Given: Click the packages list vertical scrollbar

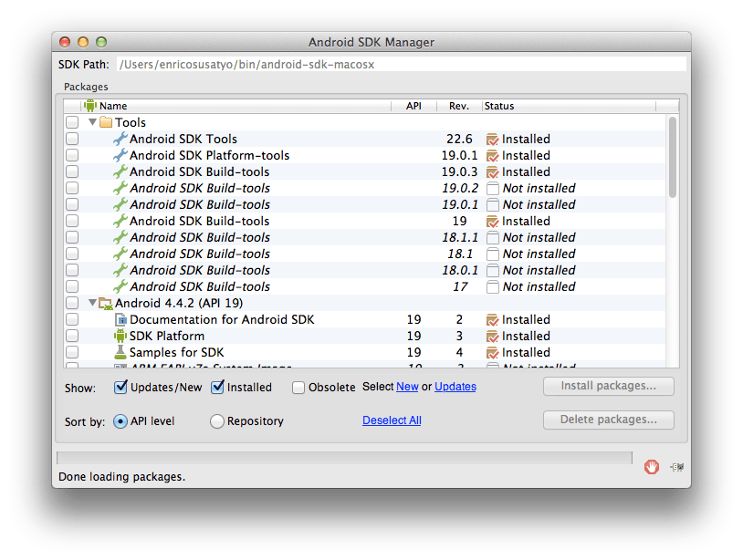Looking at the screenshot, I should point(673,157).
